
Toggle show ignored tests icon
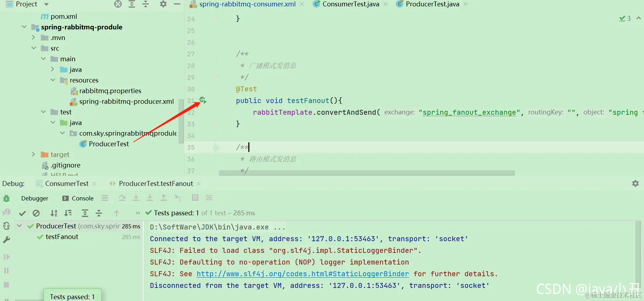click(x=36, y=213)
